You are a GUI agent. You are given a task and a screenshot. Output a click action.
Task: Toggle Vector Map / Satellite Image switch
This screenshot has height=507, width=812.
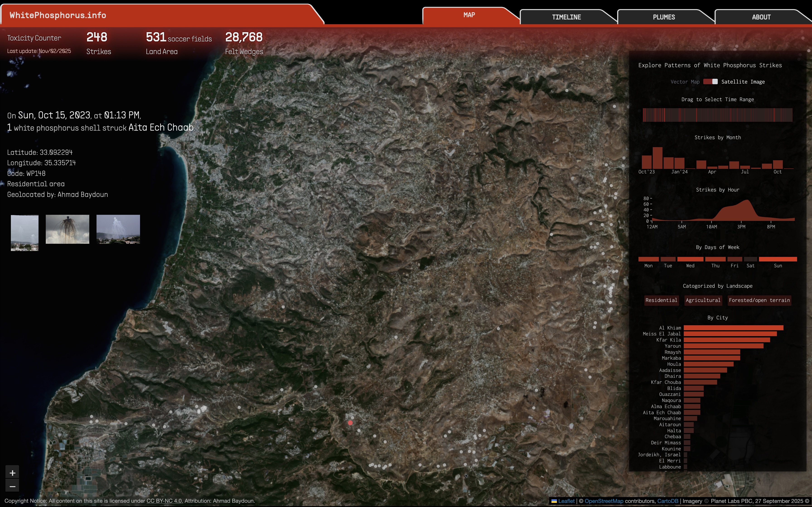(710, 81)
